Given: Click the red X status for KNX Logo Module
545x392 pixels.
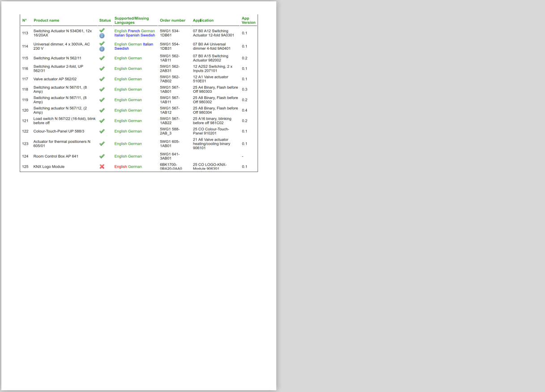Looking at the screenshot, I should coord(102,167).
